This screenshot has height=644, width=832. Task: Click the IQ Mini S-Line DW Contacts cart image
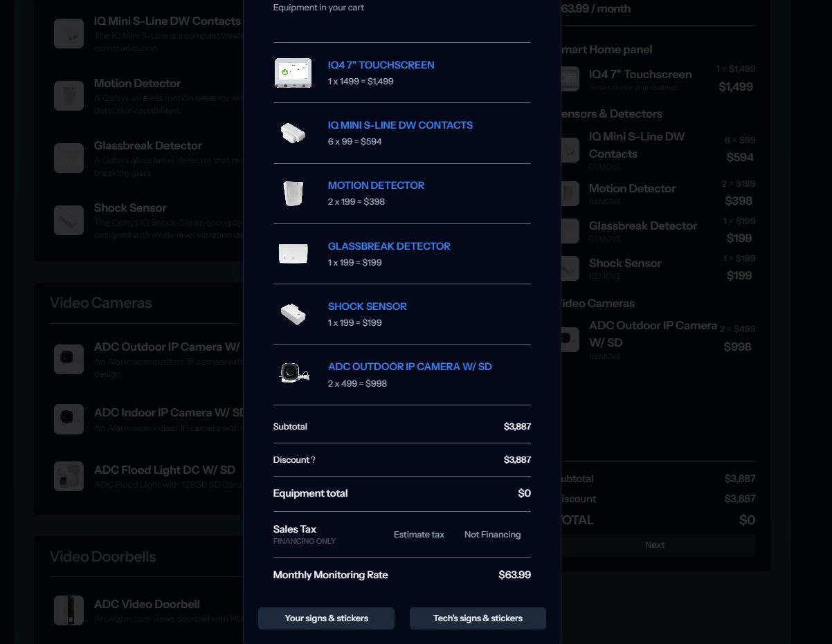293,133
